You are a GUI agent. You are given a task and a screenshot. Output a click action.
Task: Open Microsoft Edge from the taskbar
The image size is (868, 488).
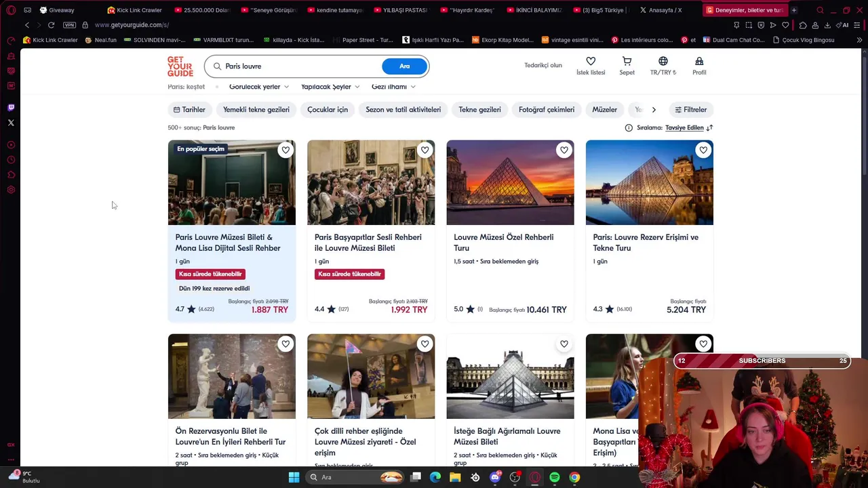(x=435, y=477)
